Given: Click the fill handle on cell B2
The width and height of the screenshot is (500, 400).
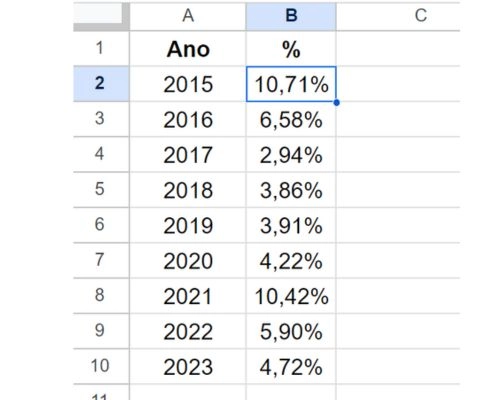Looking at the screenshot, I should [x=336, y=102].
